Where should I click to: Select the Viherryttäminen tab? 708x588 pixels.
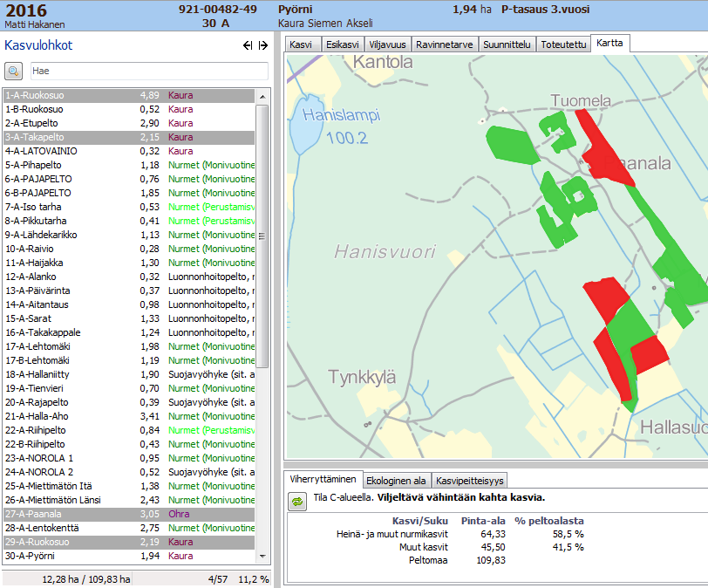(x=323, y=479)
